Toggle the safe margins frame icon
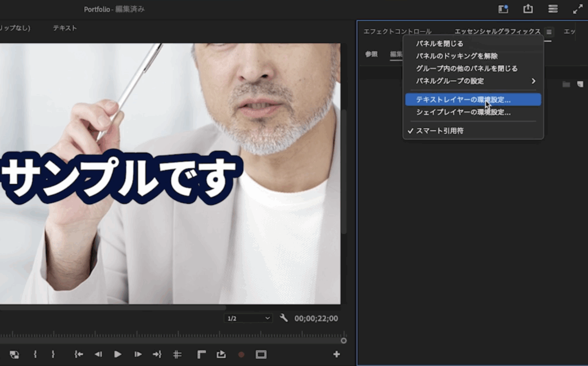Image resolution: width=588 pixels, height=366 pixels. (261, 355)
